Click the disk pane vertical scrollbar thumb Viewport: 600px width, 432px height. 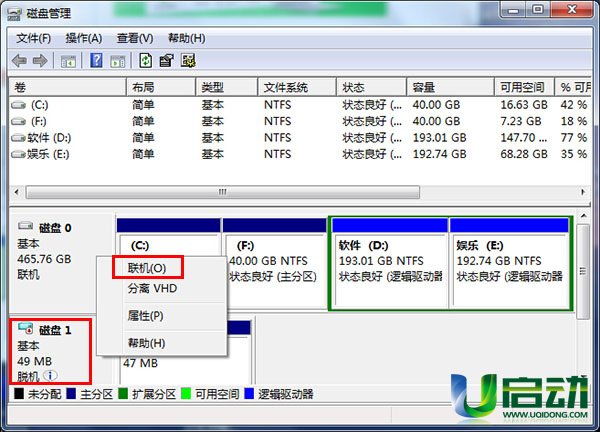click(583, 272)
